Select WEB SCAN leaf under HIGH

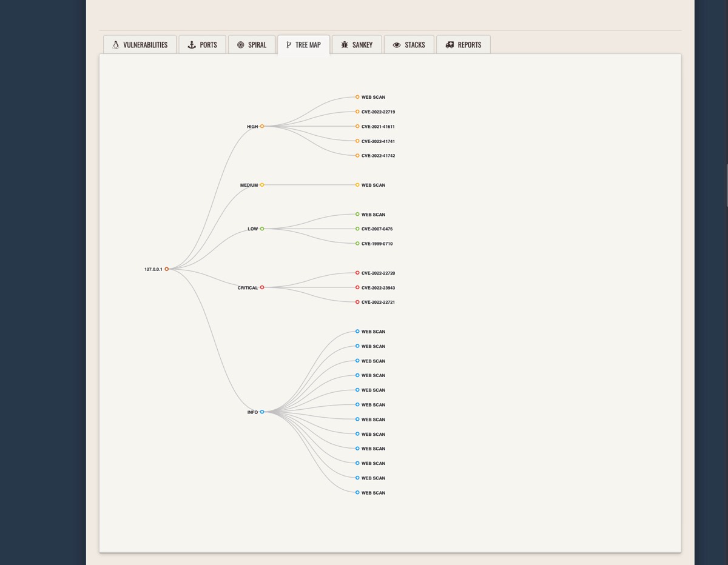pyautogui.click(x=370, y=97)
